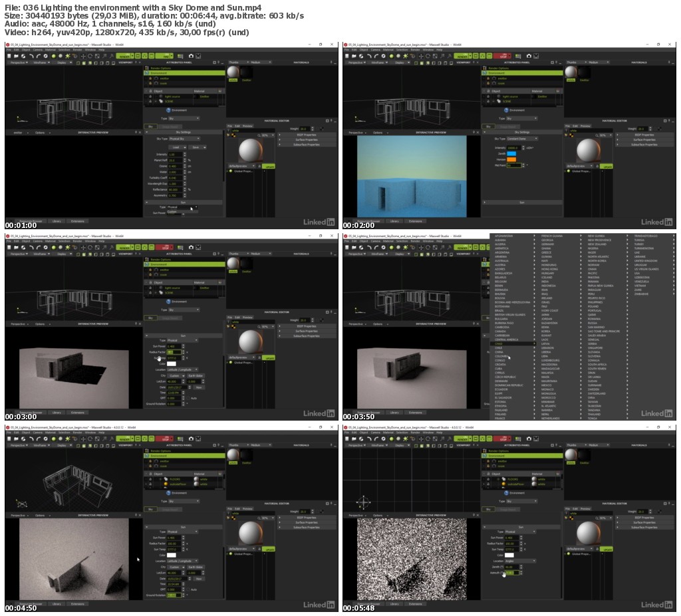Click the Undo arrow in the 00:05:48 frame toolbar
681x616 pixels.
coord(369,439)
